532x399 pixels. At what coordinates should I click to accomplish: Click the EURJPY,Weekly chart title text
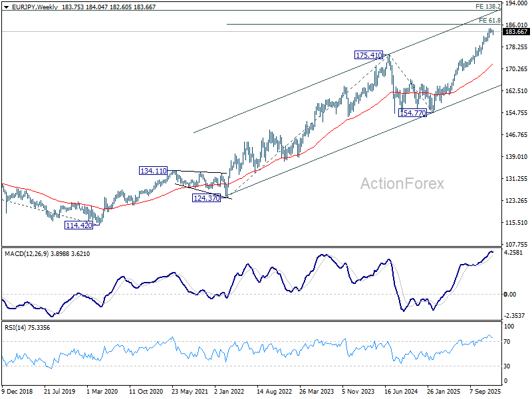pyautogui.click(x=35, y=7)
